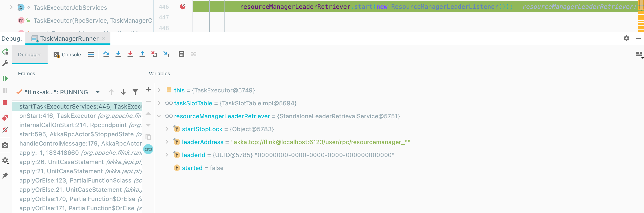644x213 pixels.
Task: Click resourceManagerLeaderRetriever in code line
Action: (295, 7)
